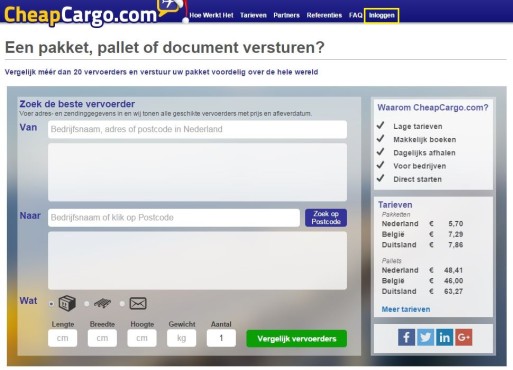Screen dimensions: 513x370
Task: Click Inloggen in the navigation bar
Action: pyautogui.click(x=382, y=15)
